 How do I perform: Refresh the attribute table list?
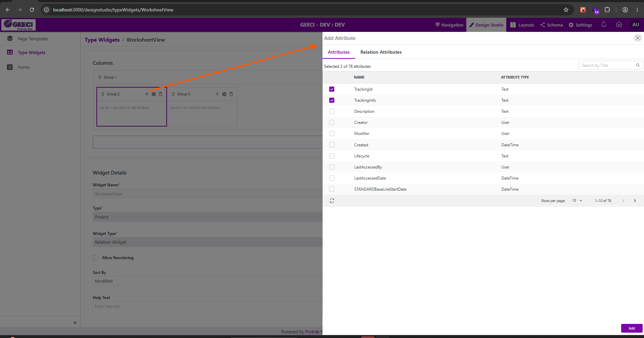click(332, 201)
